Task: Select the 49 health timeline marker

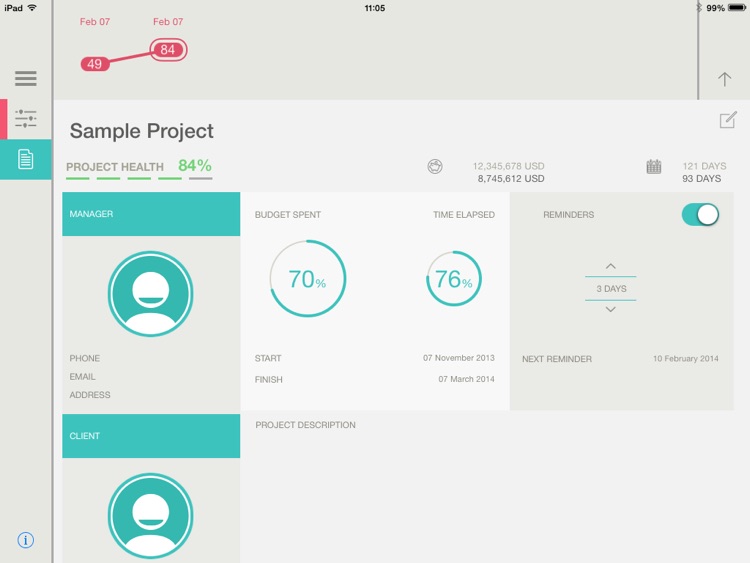Action: (x=95, y=64)
